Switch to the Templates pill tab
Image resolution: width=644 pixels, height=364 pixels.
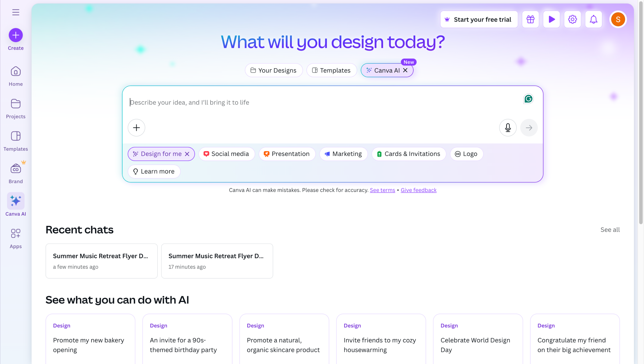332,70
